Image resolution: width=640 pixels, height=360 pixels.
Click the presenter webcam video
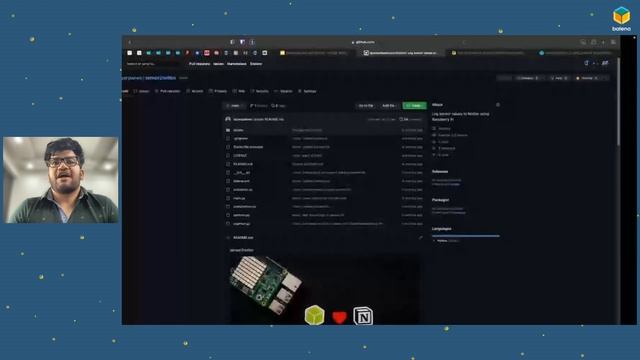coord(61,180)
